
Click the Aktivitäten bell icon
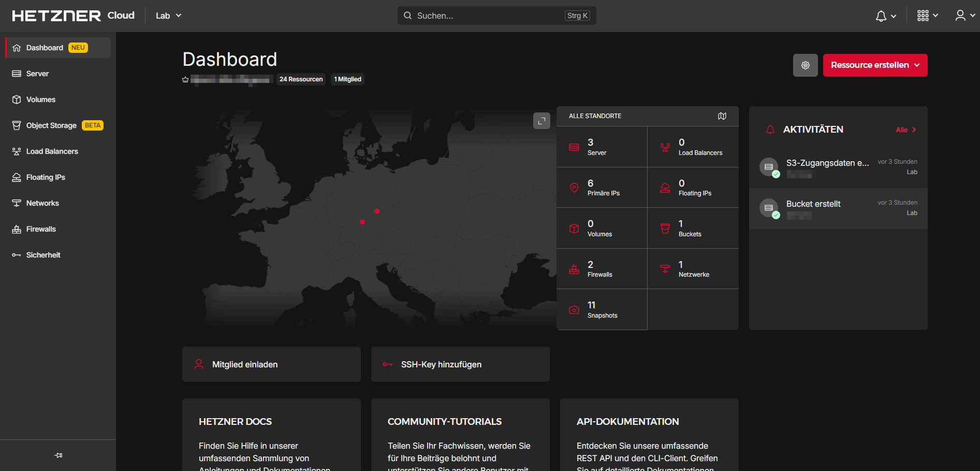tap(770, 130)
